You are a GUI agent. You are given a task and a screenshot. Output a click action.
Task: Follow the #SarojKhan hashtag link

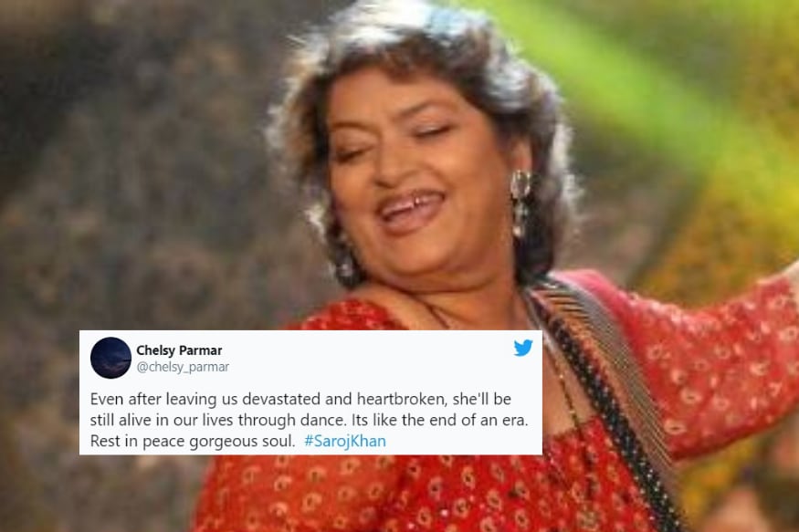[x=344, y=441]
